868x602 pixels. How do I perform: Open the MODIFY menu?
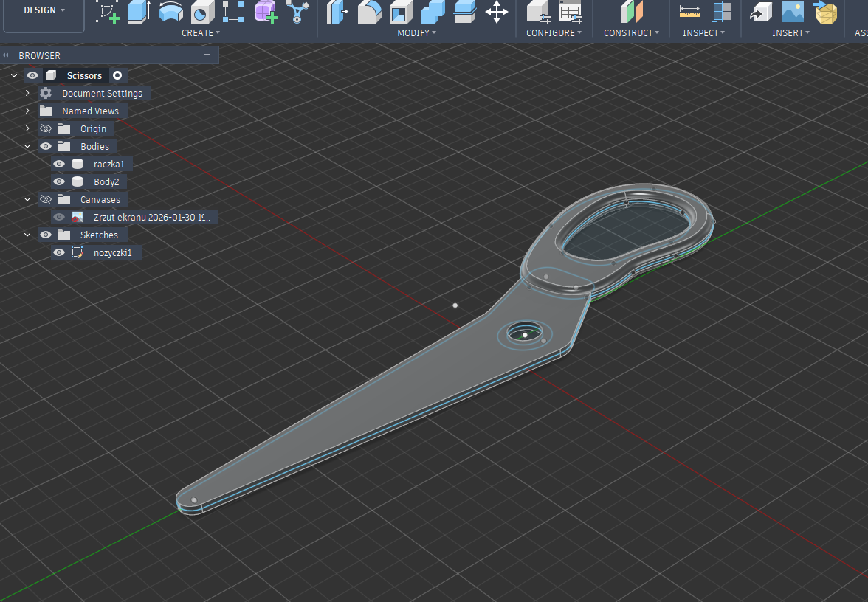pyautogui.click(x=416, y=32)
